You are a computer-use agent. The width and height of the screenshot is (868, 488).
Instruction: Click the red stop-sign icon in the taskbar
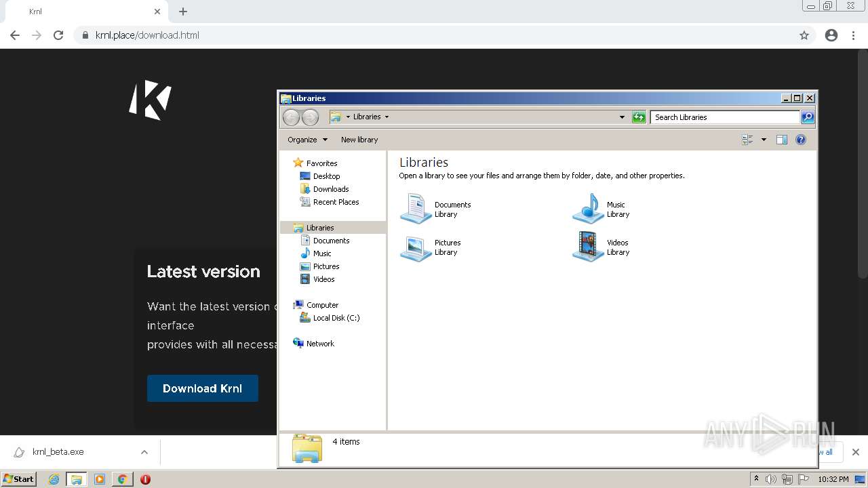pos(145,479)
